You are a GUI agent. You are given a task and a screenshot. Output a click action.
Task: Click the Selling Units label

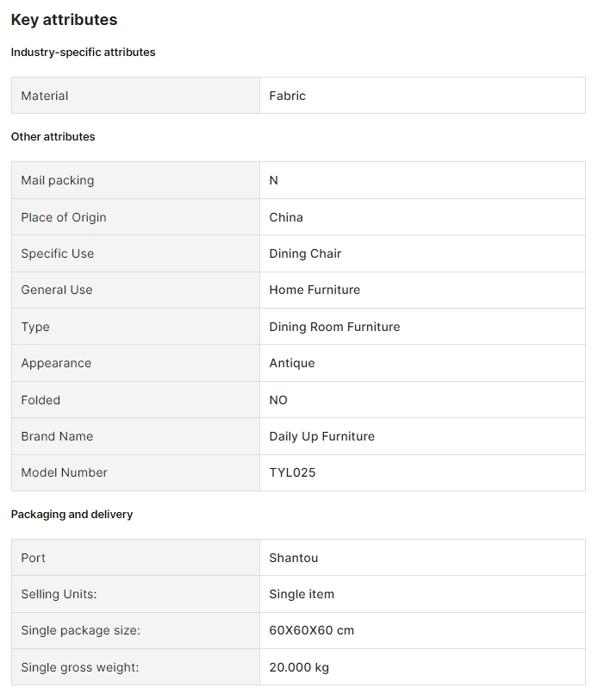[59, 594]
